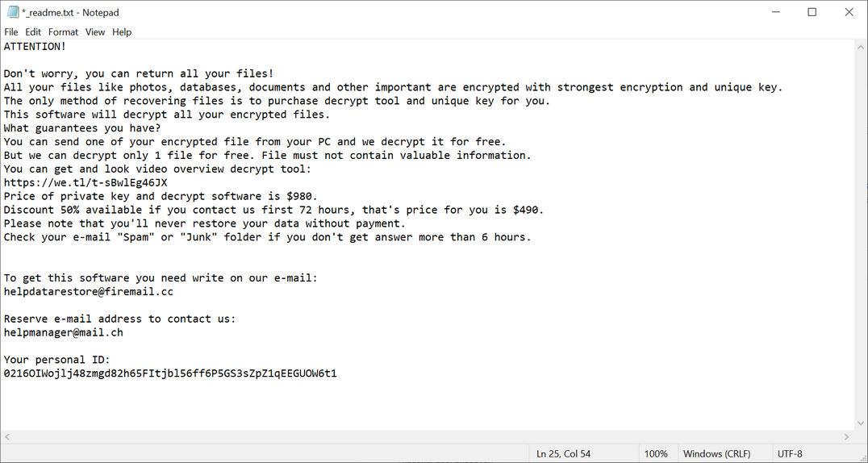Click the horizontal scrollbar right arrow
Image resolution: width=868 pixels, height=463 pixels.
(x=846, y=436)
